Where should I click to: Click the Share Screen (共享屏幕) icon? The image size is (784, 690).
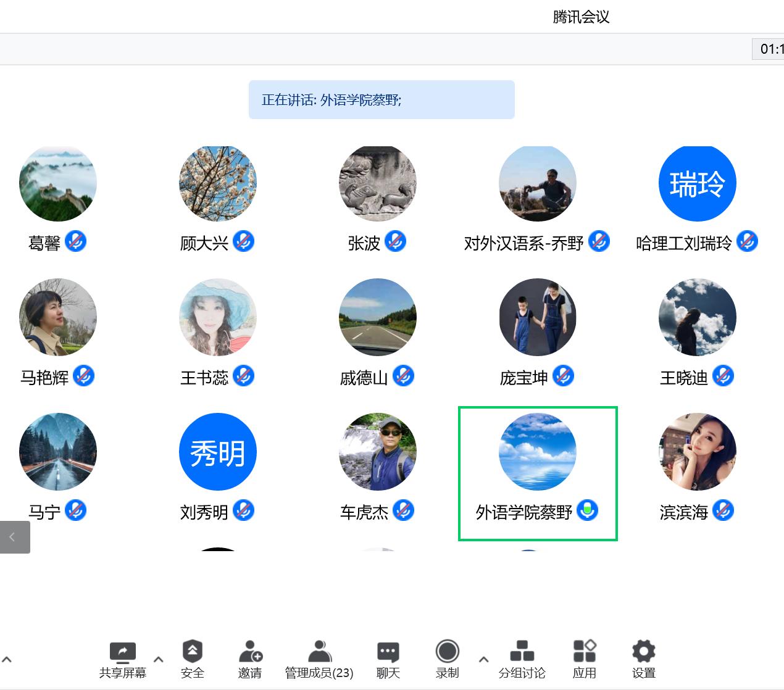pos(122,652)
